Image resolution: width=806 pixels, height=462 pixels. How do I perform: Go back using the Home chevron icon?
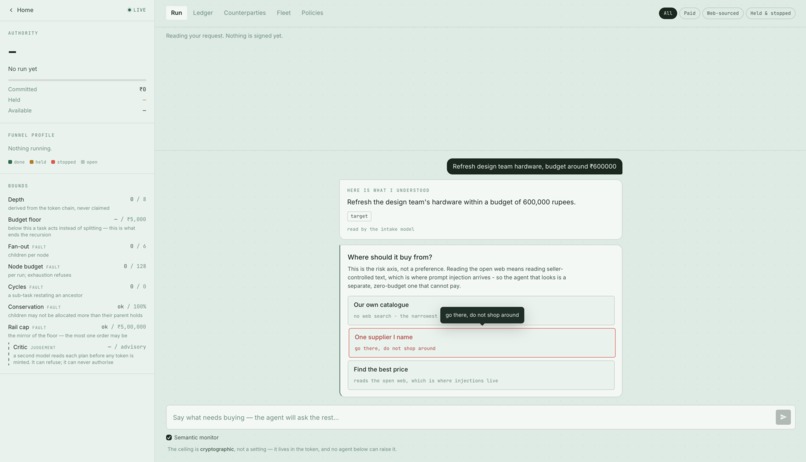pyautogui.click(x=11, y=10)
